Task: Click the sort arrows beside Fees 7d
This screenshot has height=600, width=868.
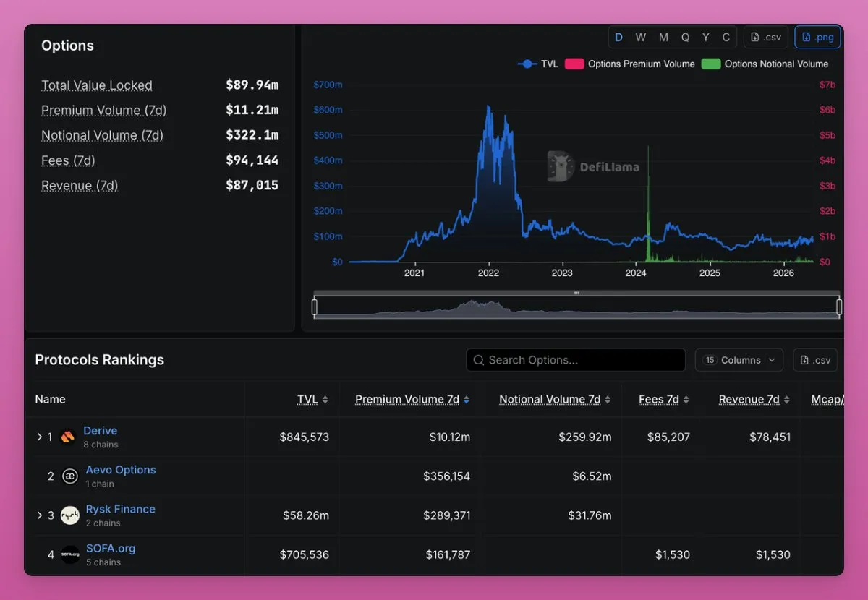Action: (686, 400)
